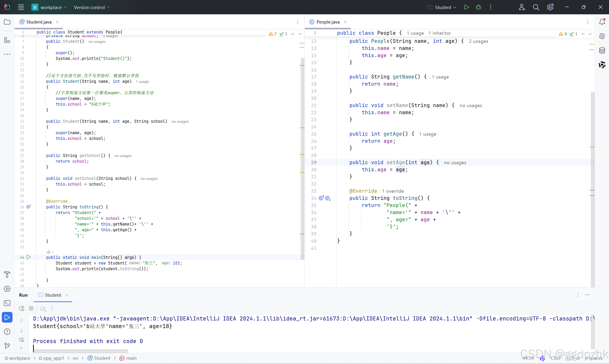Viewport: 609px width, 364px height.
Task: Click workplace in the breadcrumb bar
Action: tap(17, 358)
